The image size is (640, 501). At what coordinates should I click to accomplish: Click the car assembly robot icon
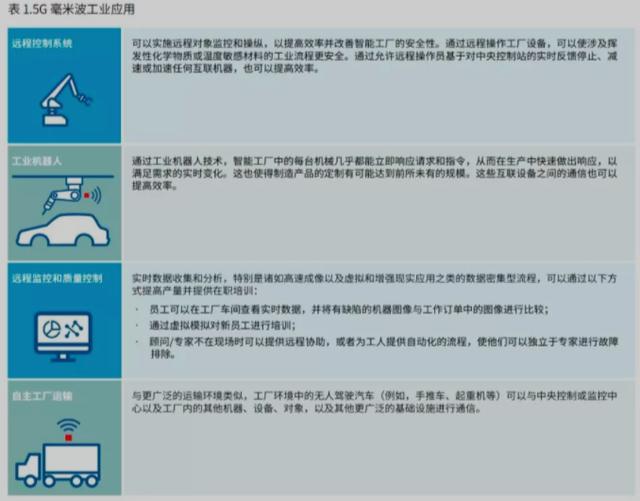coord(63,212)
